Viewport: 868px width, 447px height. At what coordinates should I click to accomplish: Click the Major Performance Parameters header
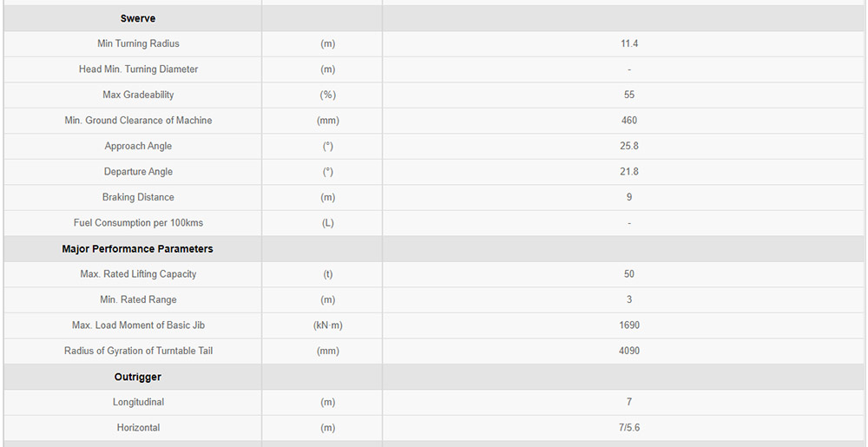pos(137,249)
